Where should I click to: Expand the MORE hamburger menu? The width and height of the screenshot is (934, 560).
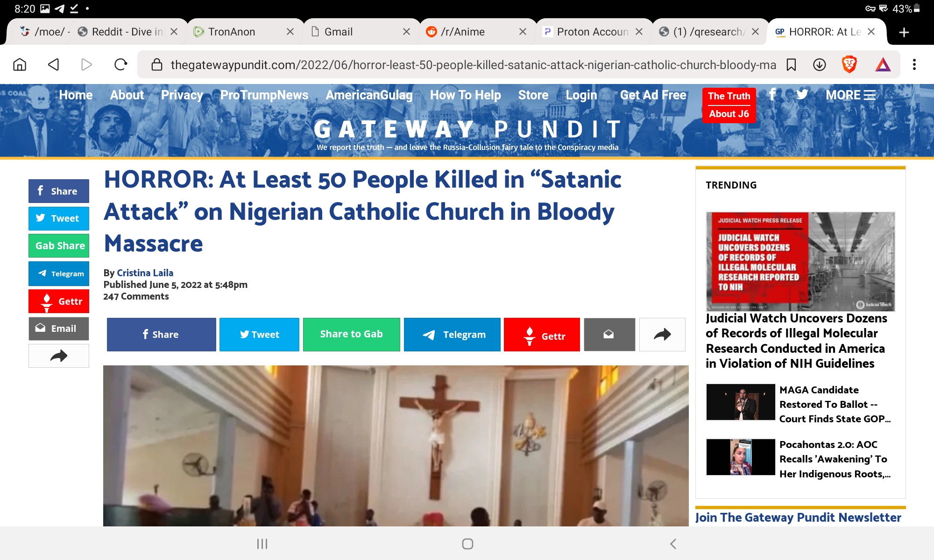[850, 95]
